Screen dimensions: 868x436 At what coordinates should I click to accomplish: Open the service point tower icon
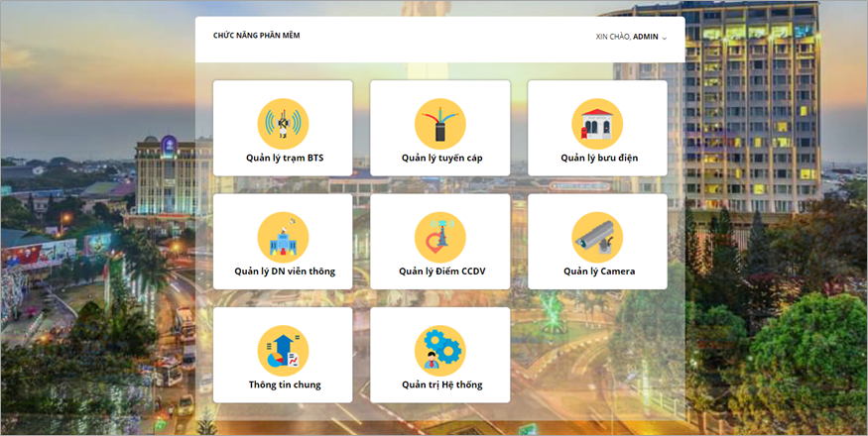[440, 237]
